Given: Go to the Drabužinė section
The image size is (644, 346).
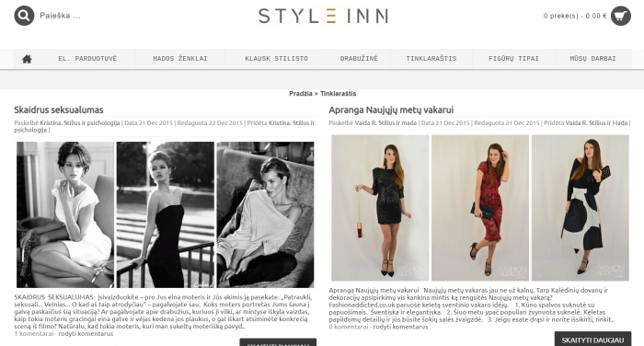Looking at the screenshot, I should (x=359, y=59).
